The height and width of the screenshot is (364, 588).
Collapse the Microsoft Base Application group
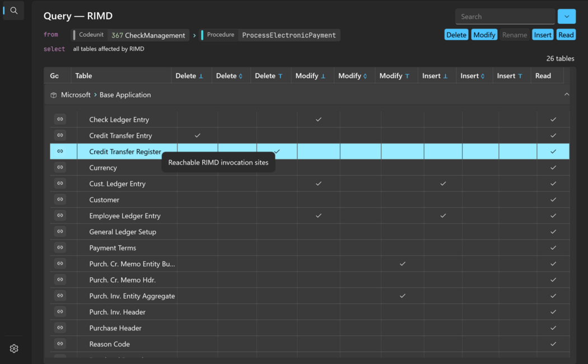[x=567, y=95]
